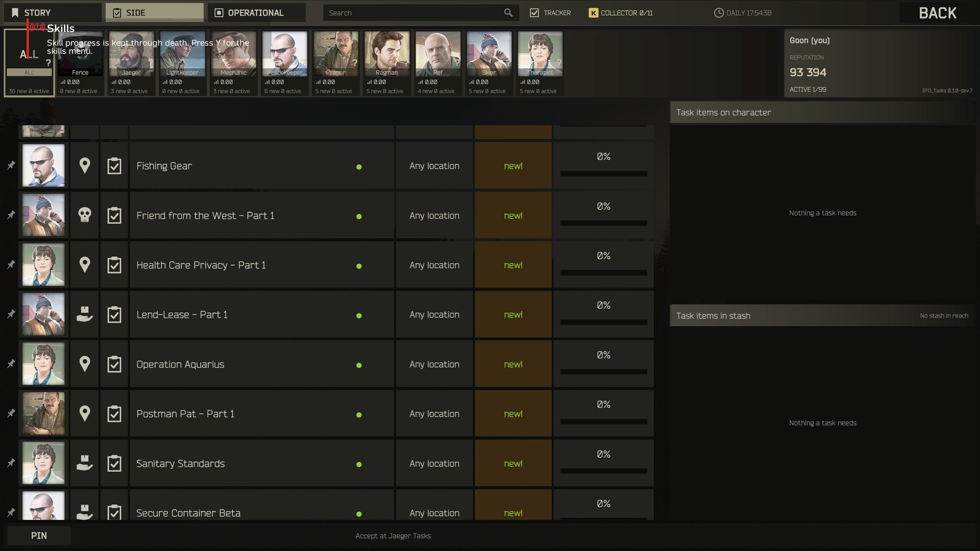Filter tasks by Skier trader

(488, 63)
